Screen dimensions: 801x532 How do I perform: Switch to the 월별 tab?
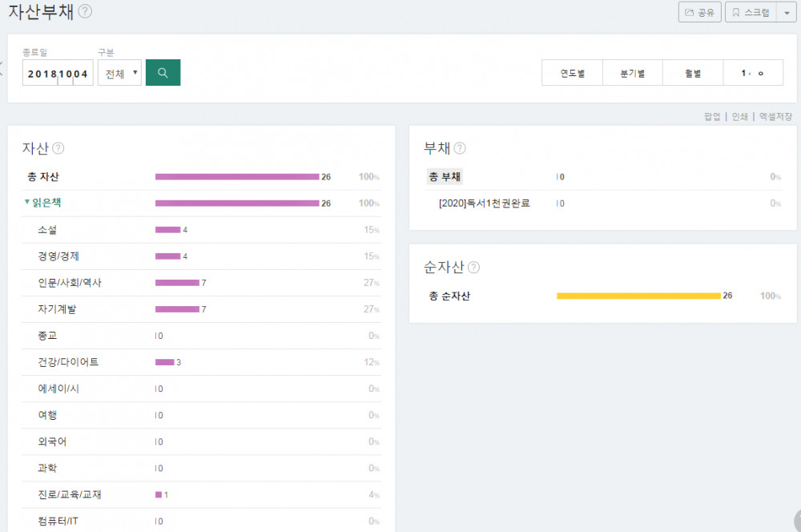pos(693,73)
